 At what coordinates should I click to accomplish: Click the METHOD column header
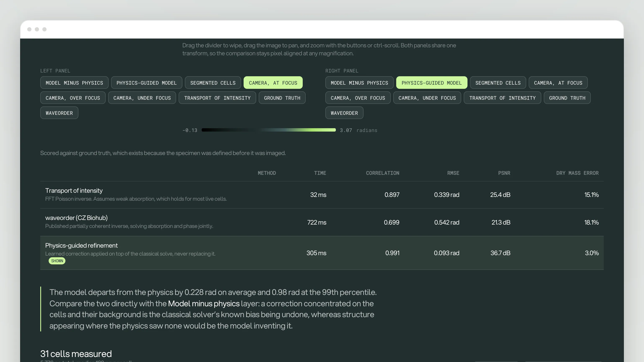pyautogui.click(x=267, y=173)
